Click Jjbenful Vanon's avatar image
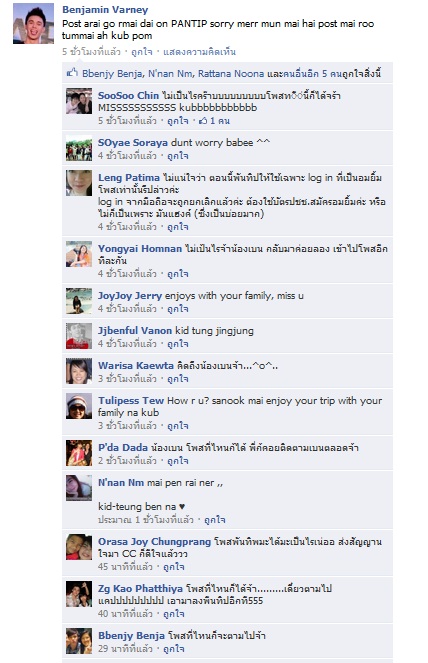Screen dimensions: 428x663 pos(79,336)
